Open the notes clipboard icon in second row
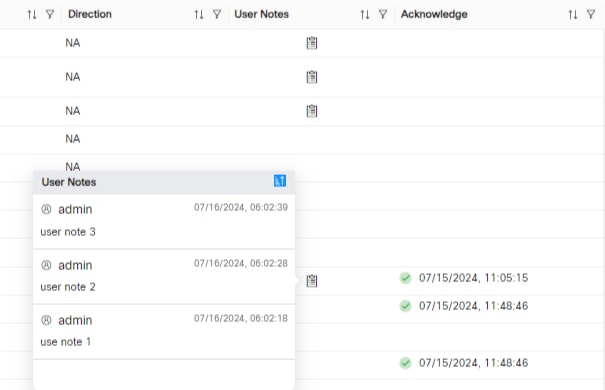605x390 pixels. coord(312,77)
